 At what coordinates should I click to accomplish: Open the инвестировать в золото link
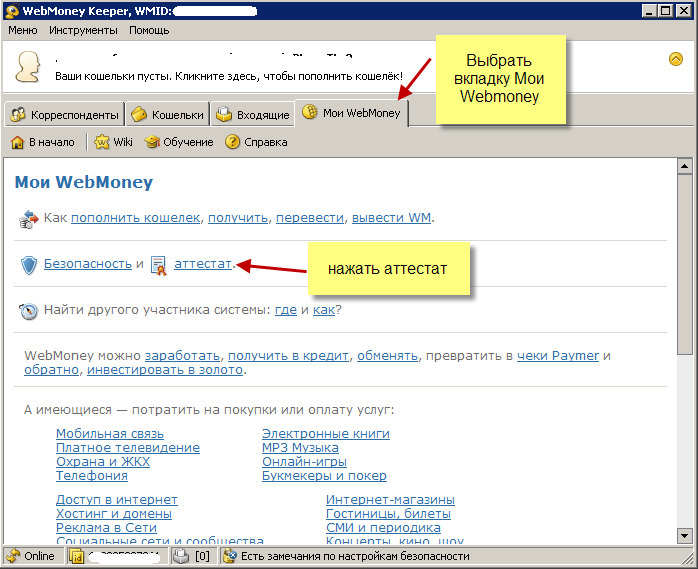pos(165,370)
